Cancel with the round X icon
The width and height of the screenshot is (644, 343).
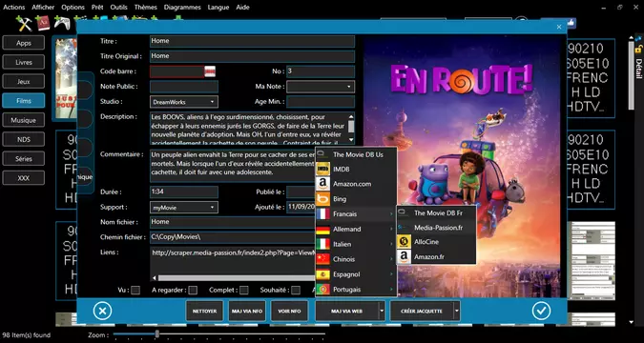click(x=102, y=311)
